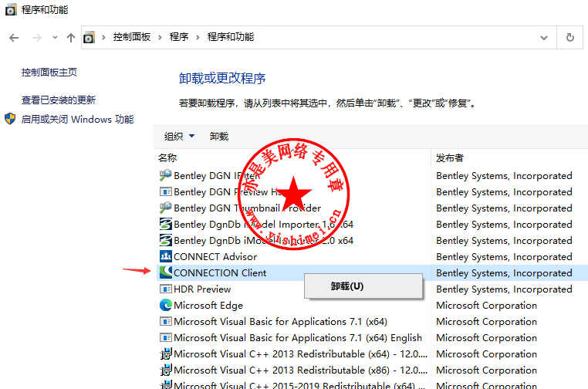The height and width of the screenshot is (389, 588).
Task: Click the address bar Control Panel icon
Action: point(89,38)
